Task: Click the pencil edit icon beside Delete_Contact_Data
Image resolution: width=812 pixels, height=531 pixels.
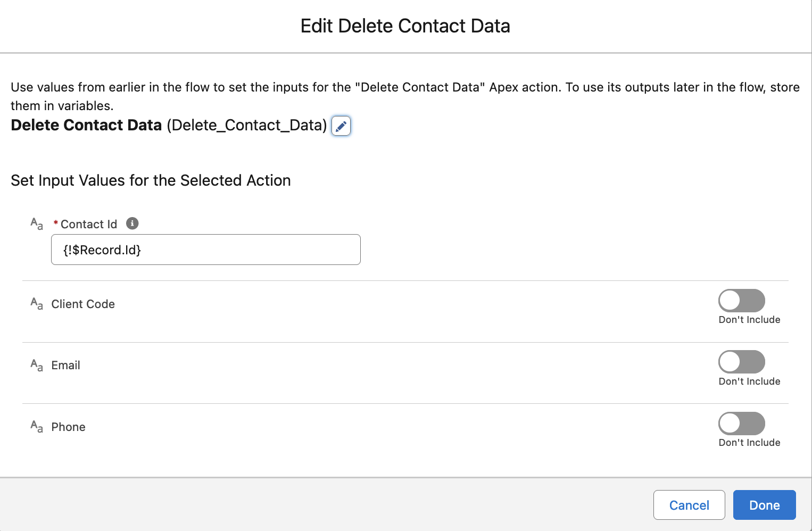Action: click(341, 126)
